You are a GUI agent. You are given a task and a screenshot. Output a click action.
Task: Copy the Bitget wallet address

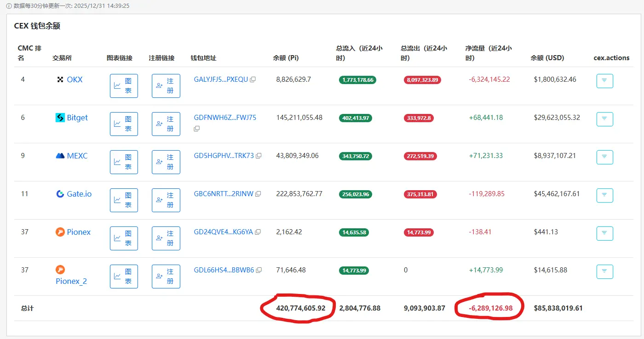click(197, 129)
